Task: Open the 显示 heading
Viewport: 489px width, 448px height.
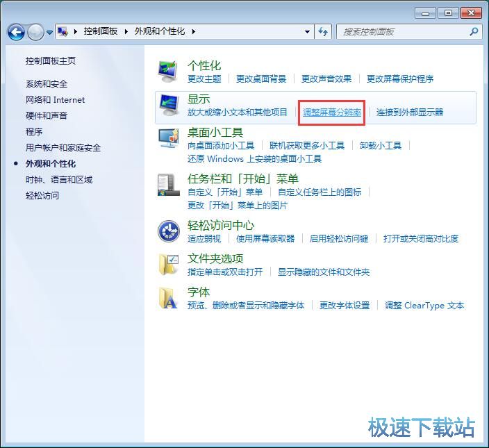Action: coord(199,99)
